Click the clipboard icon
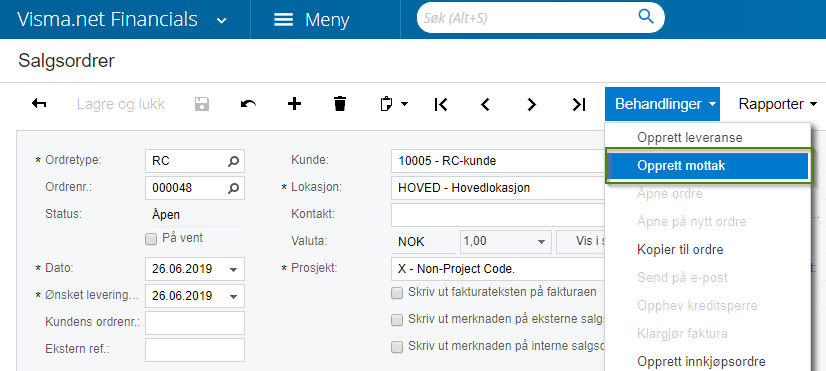 pyautogui.click(x=386, y=104)
